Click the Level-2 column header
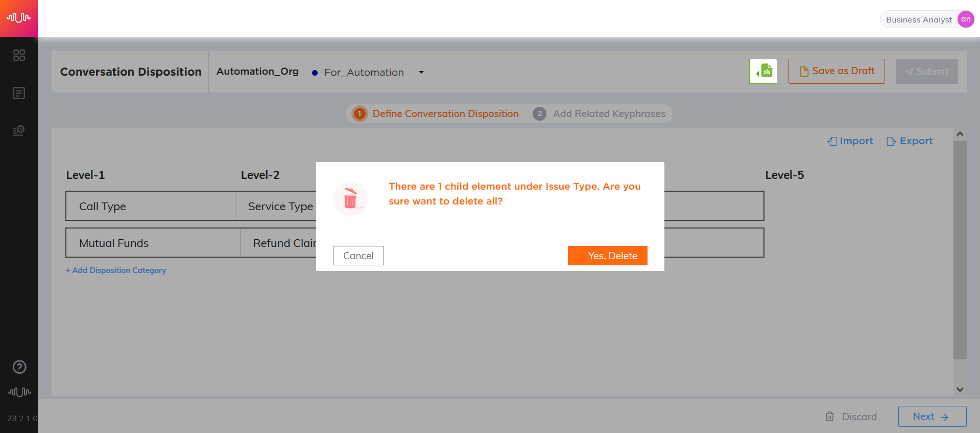This screenshot has width=980, height=433. 260,175
